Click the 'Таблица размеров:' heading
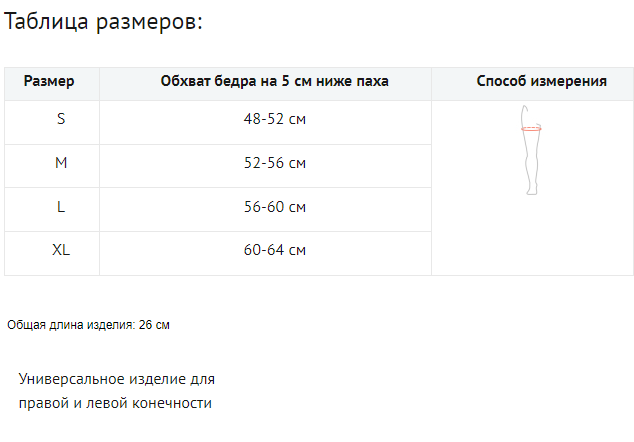Image resolution: width=634 pixels, height=442 pixels. [x=104, y=23]
